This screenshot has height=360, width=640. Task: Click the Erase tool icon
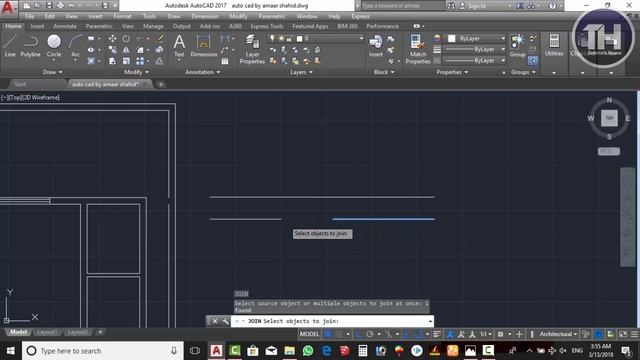160,39
